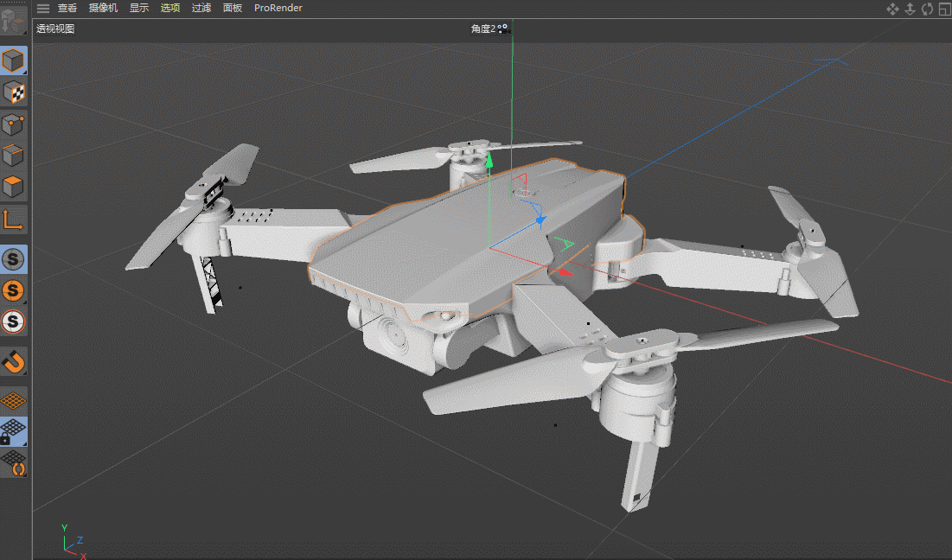952x560 pixels.
Task: Open the 面板 menu
Action: pos(233,8)
